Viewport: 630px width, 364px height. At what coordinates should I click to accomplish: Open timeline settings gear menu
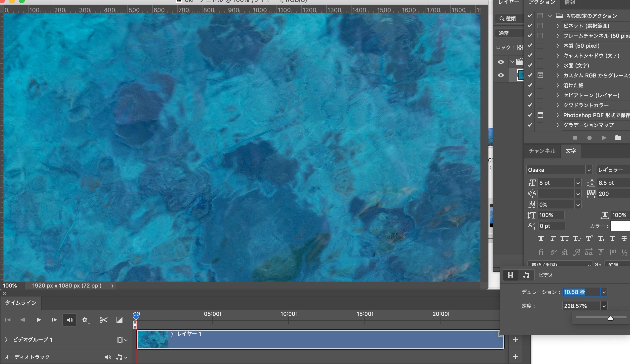pyautogui.click(x=85, y=320)
